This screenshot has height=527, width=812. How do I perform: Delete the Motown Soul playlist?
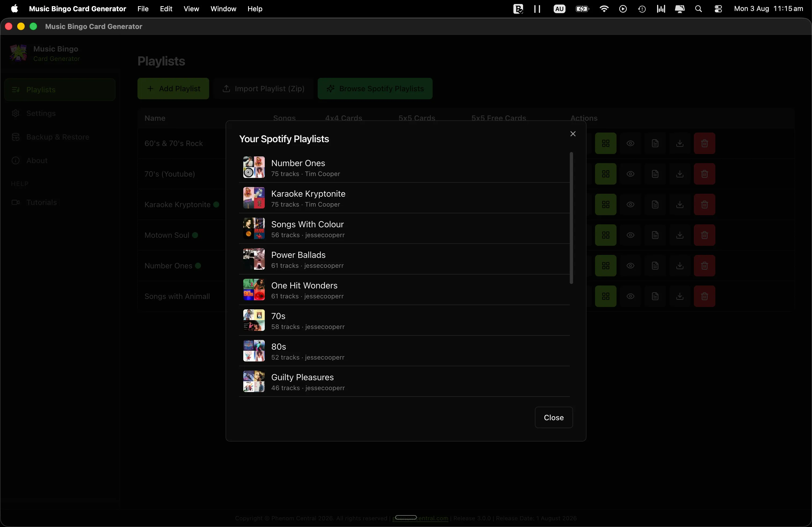tap(704, 235)
